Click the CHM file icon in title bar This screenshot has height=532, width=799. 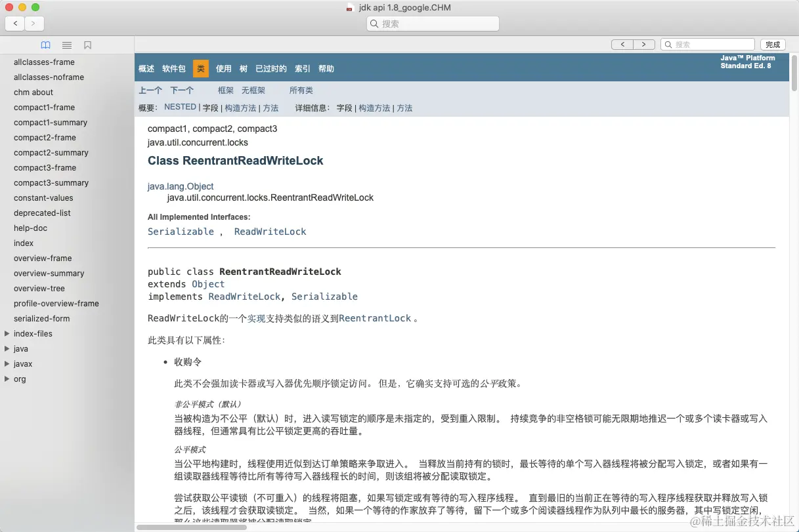click(350, 8)
